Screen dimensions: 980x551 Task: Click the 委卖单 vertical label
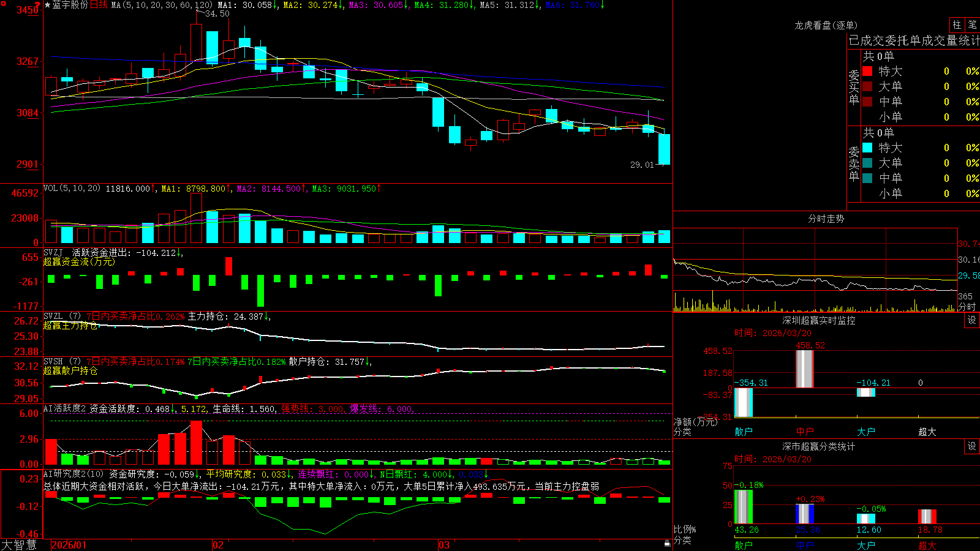click(854, 163)
